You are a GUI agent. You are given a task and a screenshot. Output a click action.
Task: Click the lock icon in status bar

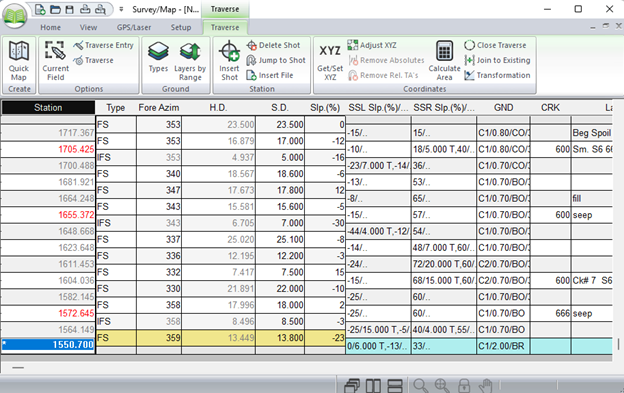tap(464, 385)
